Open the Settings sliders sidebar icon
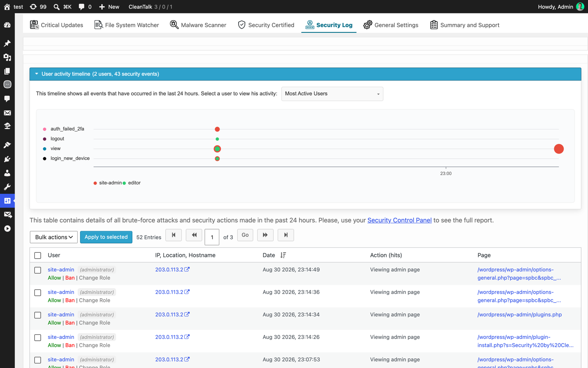The height and width of the screenshot is (368, 588). tap(7, 201)
